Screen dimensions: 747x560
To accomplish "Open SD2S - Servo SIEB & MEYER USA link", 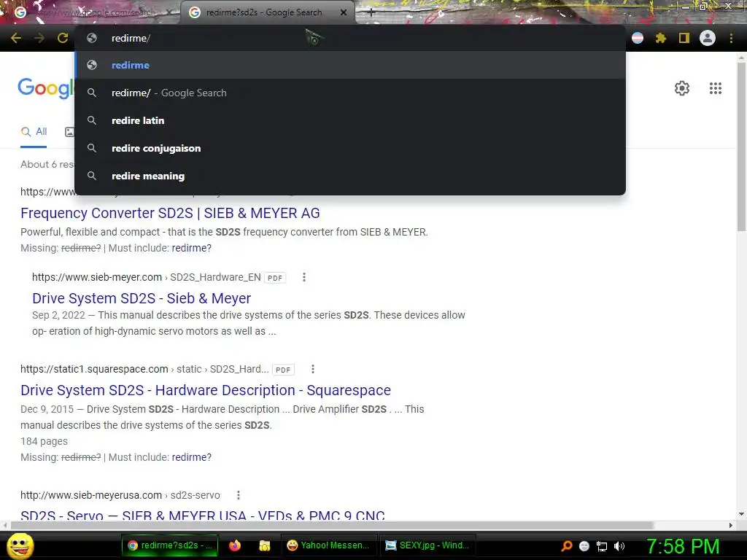I will [203, 514].
